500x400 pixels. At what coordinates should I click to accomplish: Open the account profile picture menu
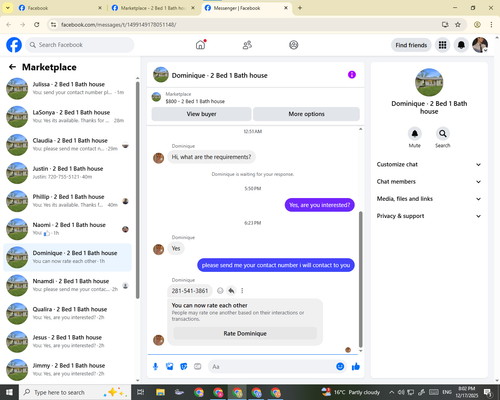click(480, 45)
